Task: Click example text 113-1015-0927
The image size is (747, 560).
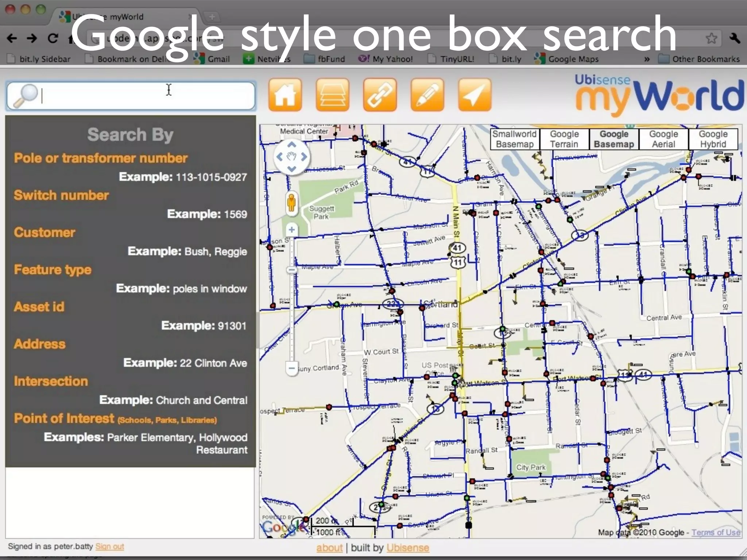Action: click(x=212, y=177)
